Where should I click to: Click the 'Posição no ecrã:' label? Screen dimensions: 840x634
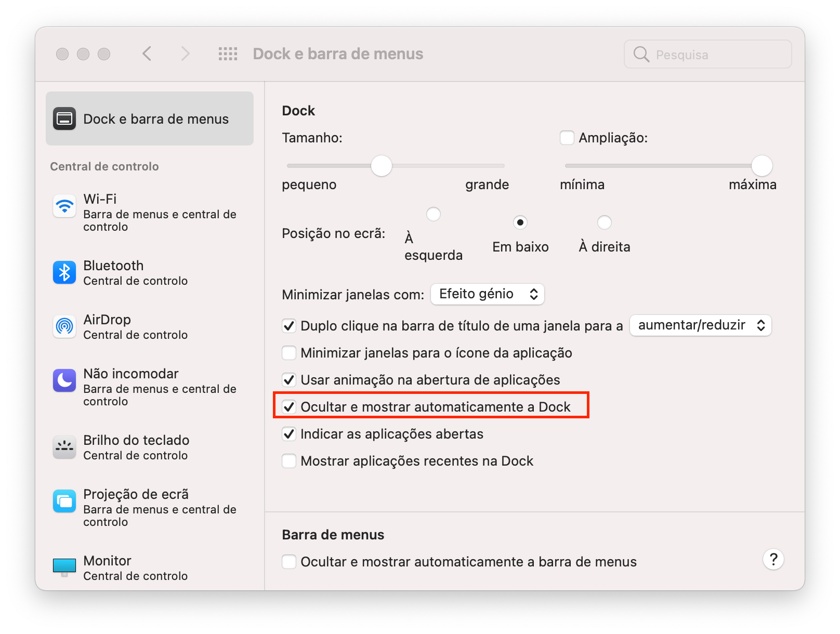334,233
